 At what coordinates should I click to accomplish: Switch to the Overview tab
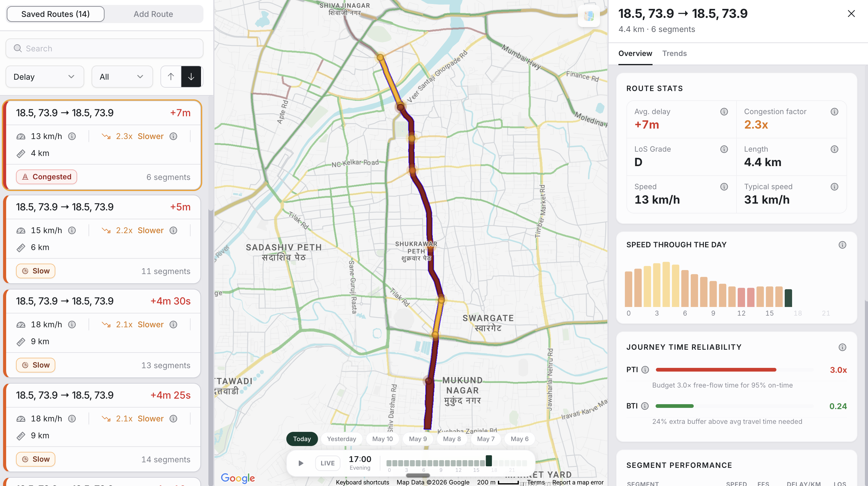635,53
